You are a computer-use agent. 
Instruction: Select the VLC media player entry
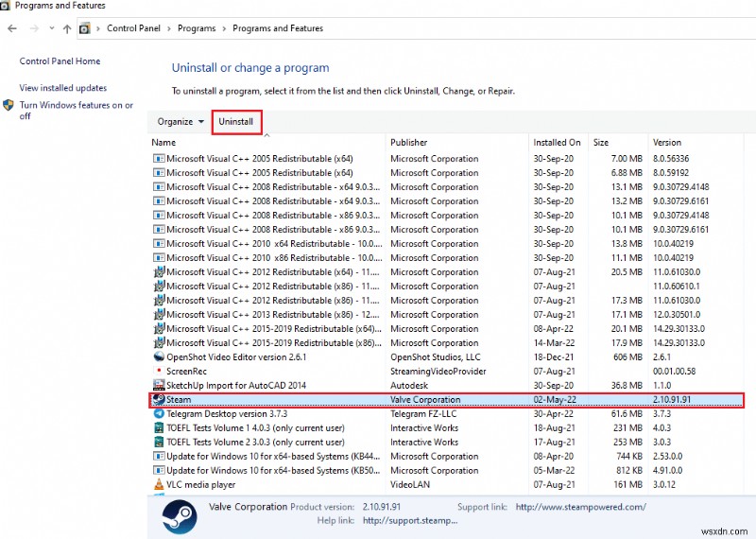point(201,485)
